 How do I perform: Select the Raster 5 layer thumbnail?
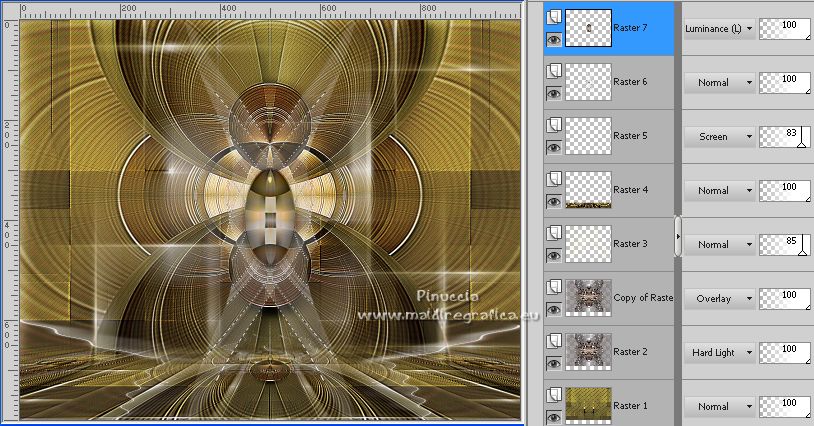pos(588,136)
